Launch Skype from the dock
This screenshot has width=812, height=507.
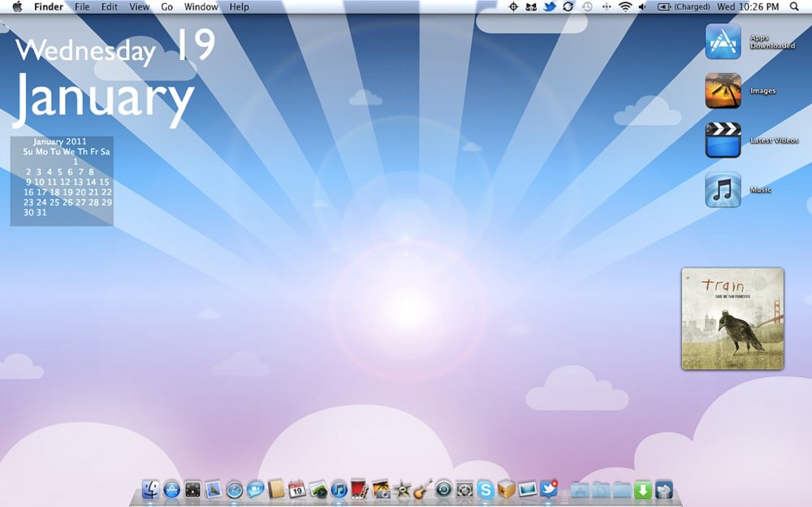coord(486,489)
